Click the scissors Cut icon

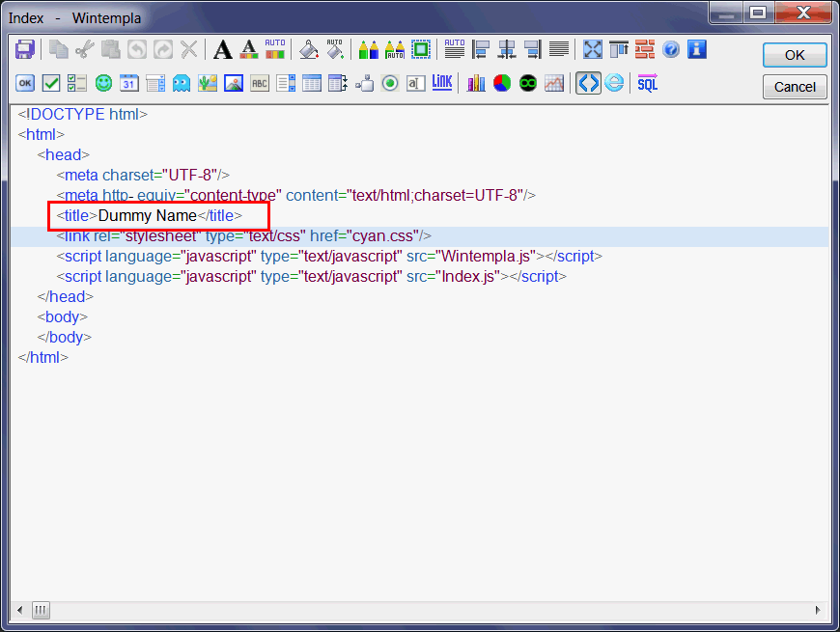[85, 50]
